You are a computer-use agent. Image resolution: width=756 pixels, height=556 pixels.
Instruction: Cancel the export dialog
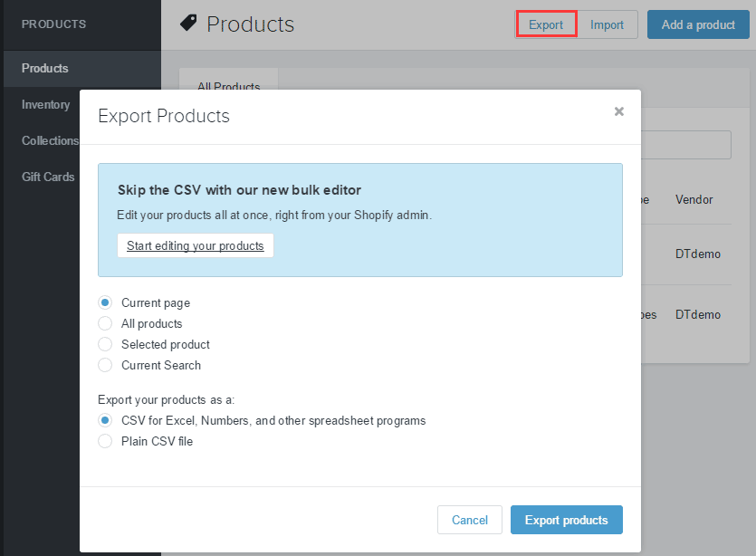[469, 520]
